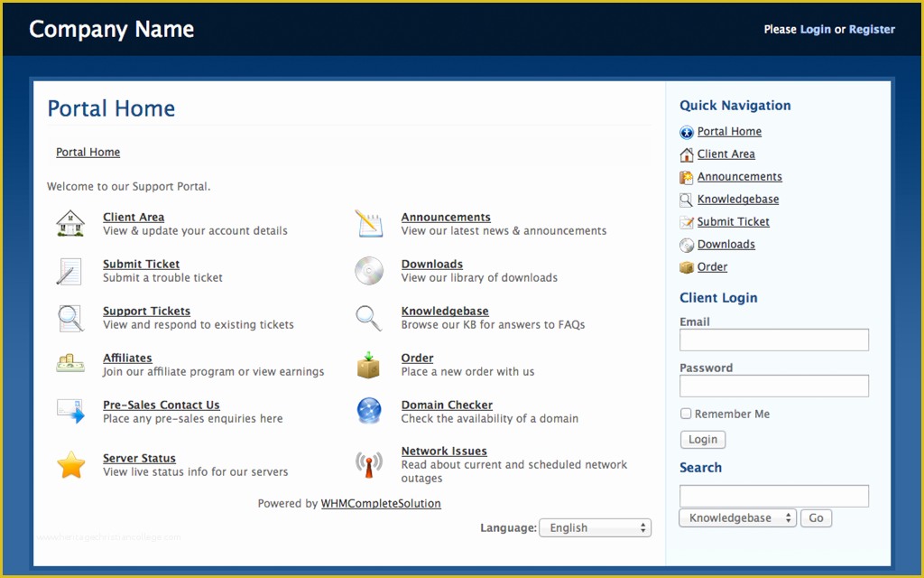
Task: Click the globe icon beside Domain Checker
Action: coord(369,411)
